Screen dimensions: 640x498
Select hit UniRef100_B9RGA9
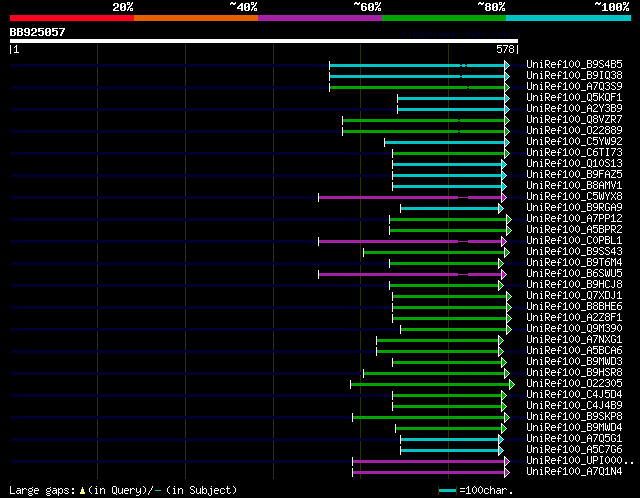click(x=574, y=208)
